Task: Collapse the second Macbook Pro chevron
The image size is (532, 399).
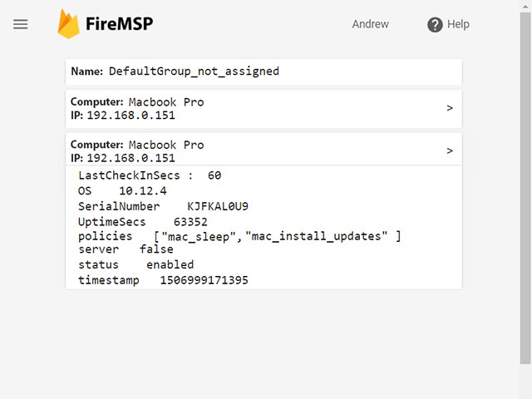Action: pyautogui.click(x=450, y=151)
